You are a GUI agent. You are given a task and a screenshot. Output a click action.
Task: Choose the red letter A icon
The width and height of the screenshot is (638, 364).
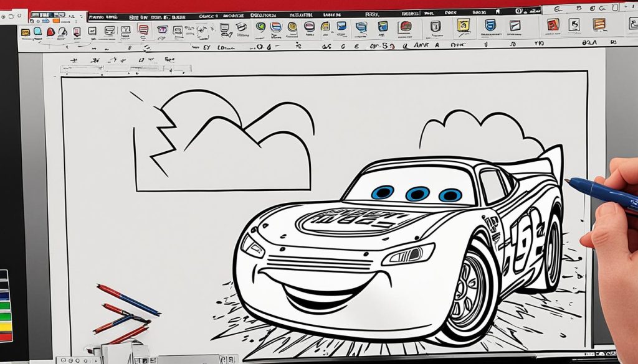click(x=553, y=25)
